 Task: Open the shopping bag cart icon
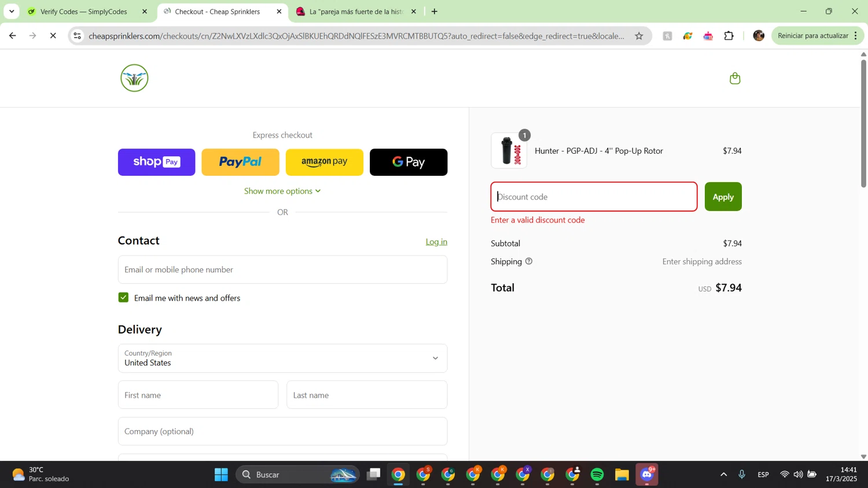[735, 78]
